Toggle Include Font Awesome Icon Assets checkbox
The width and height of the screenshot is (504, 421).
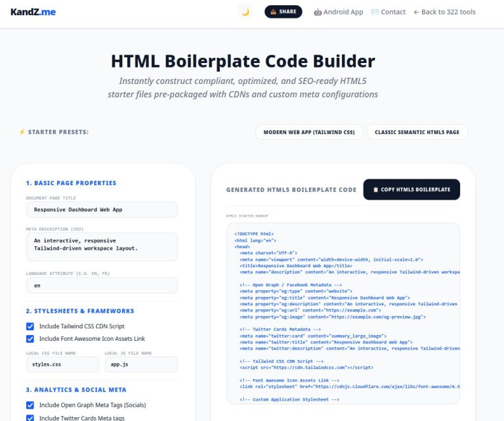(x=30, y=339)
